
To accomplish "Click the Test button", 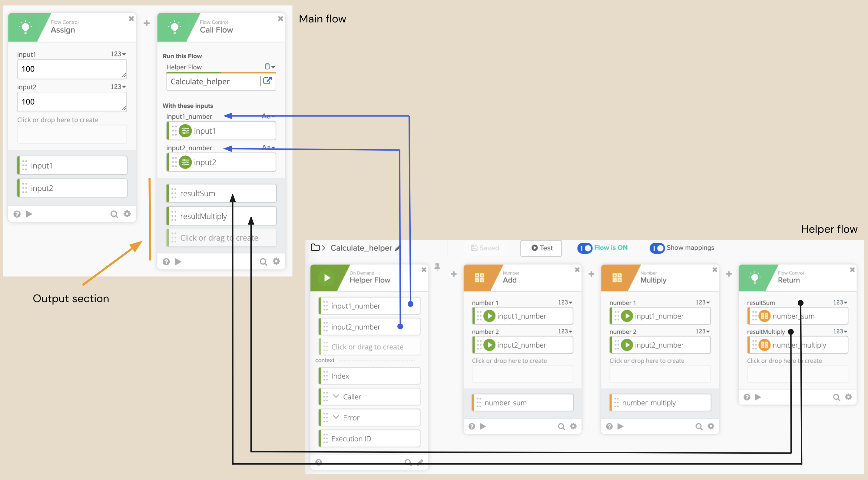I will click(x=541, y=248).
